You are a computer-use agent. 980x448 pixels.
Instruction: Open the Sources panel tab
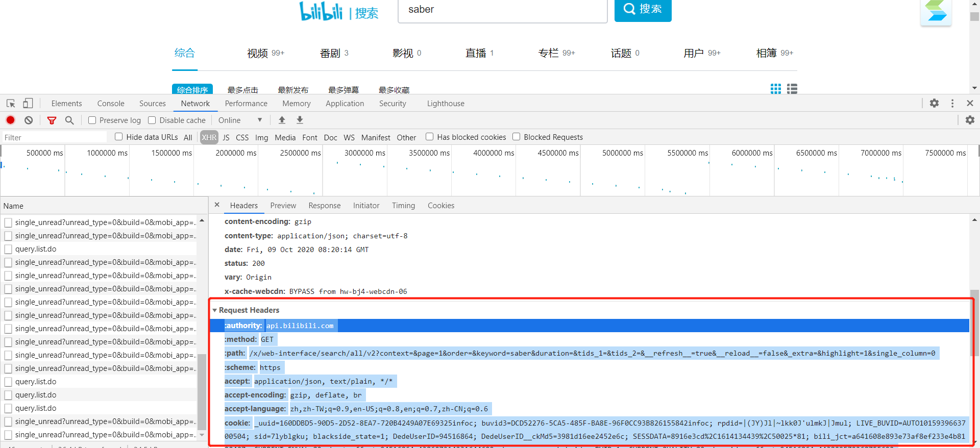coord(153,104)
